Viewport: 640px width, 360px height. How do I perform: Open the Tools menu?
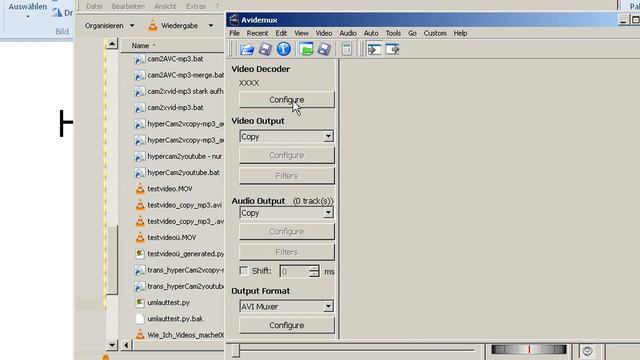393,33
